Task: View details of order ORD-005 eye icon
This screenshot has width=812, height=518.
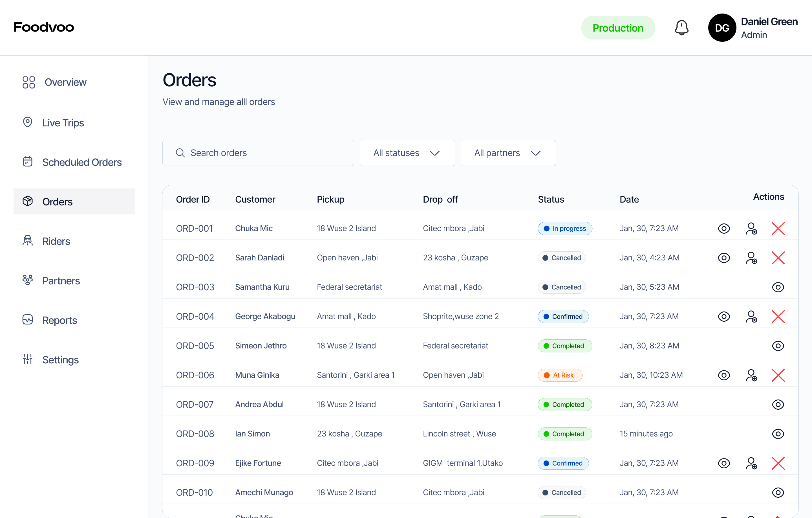Action: pyautogui.click(x=778, y=346)
